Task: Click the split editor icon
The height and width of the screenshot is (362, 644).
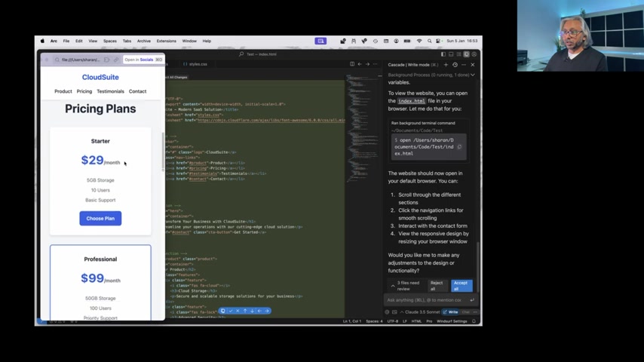Action: pos(352,64)
